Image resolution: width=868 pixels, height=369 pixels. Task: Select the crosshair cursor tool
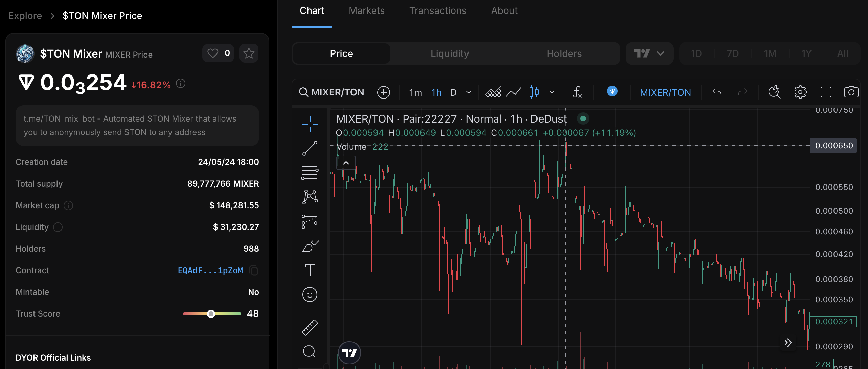[310, 124]
